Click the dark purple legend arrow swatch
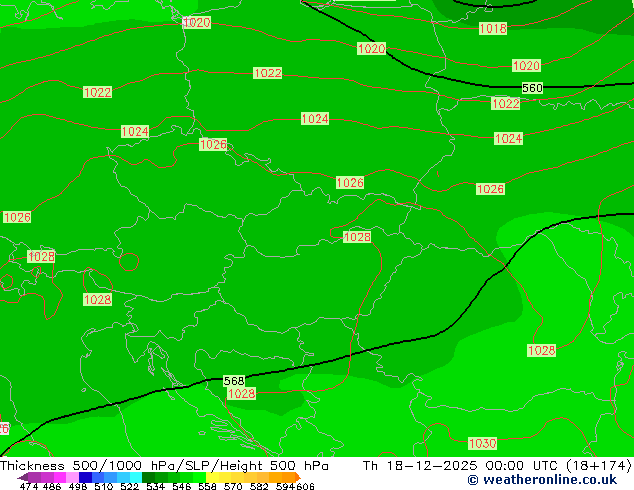 pos(22,477)
